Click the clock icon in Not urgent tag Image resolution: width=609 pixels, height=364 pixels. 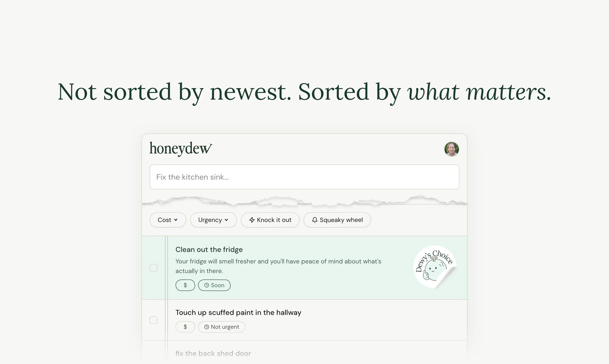coord(207,327)
